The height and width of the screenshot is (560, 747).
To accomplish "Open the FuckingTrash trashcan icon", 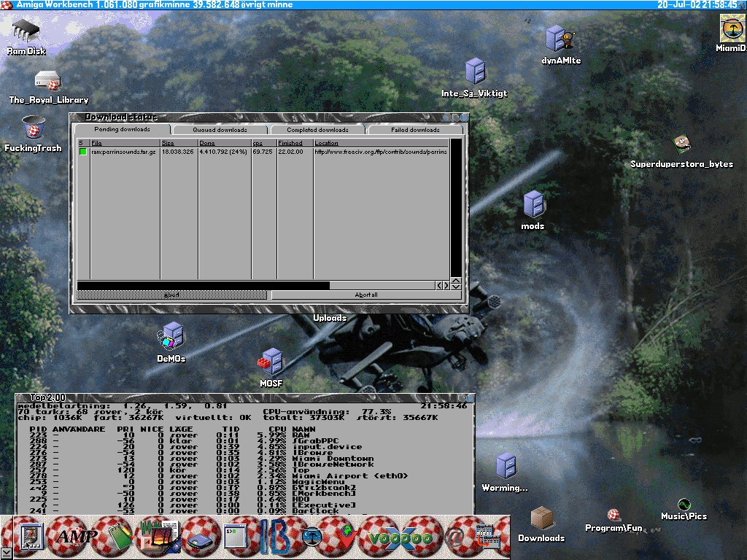I will [32, 129].
